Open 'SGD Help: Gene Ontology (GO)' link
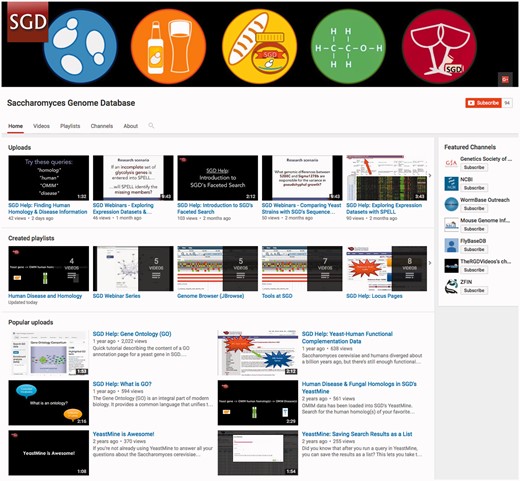 132,334
